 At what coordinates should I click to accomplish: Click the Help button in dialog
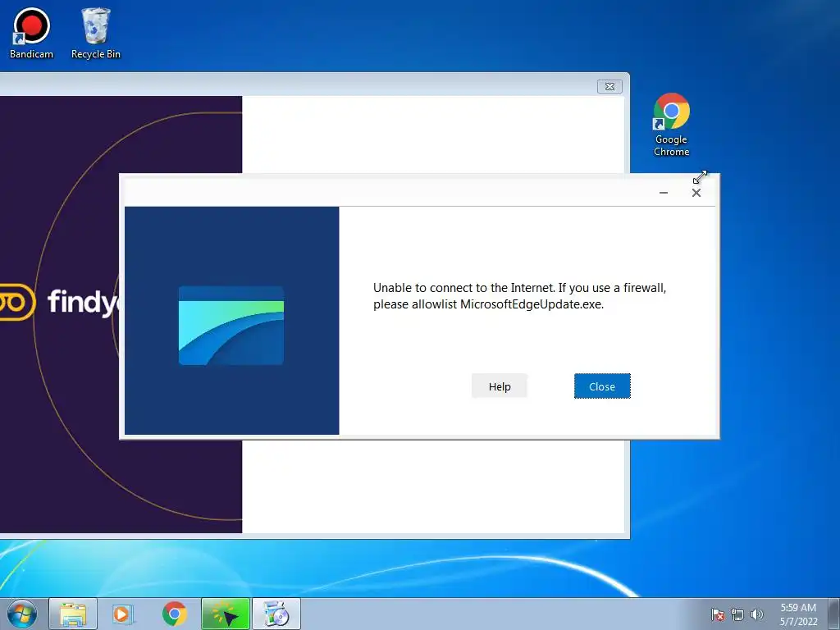500,386
